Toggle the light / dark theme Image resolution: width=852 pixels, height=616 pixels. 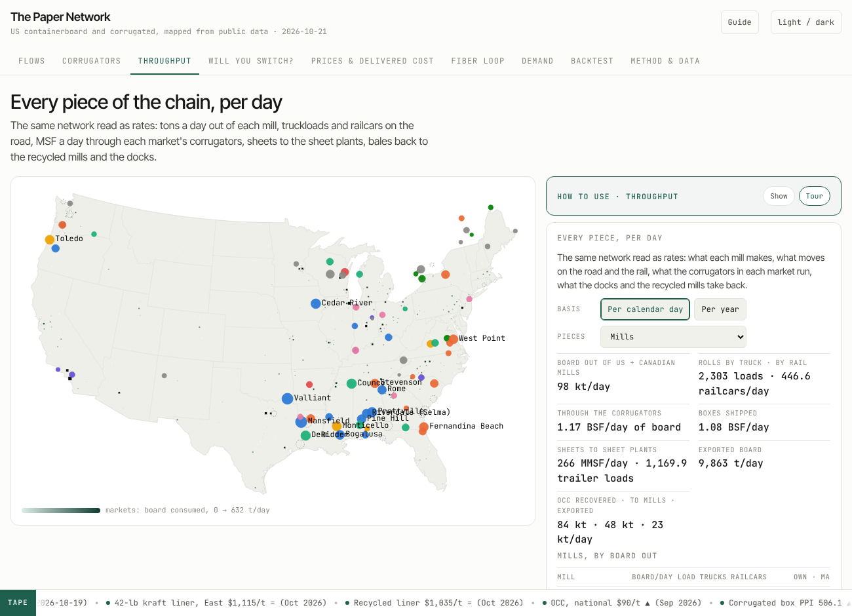click(x=805, y=22)
